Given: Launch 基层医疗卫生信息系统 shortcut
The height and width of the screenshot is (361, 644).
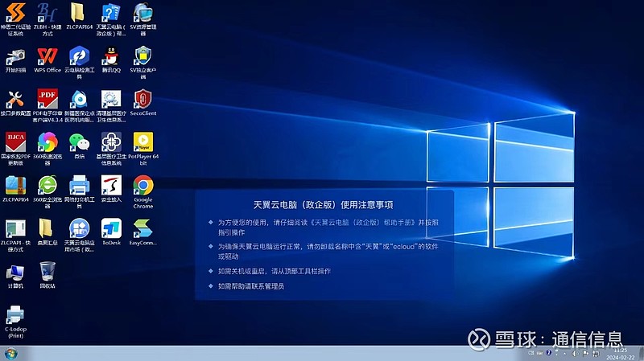Looking at the screenshot, I should 111,149.
